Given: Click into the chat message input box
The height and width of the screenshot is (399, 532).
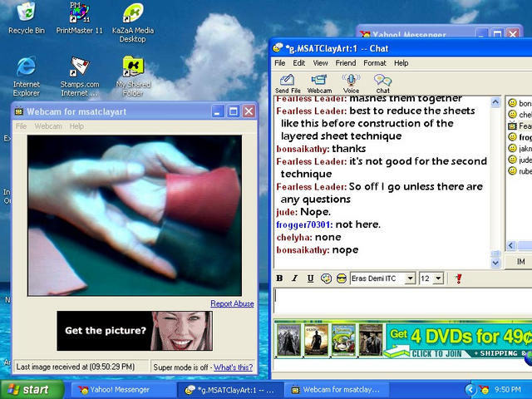Looking at the screenshot, I should pos(402,301).
